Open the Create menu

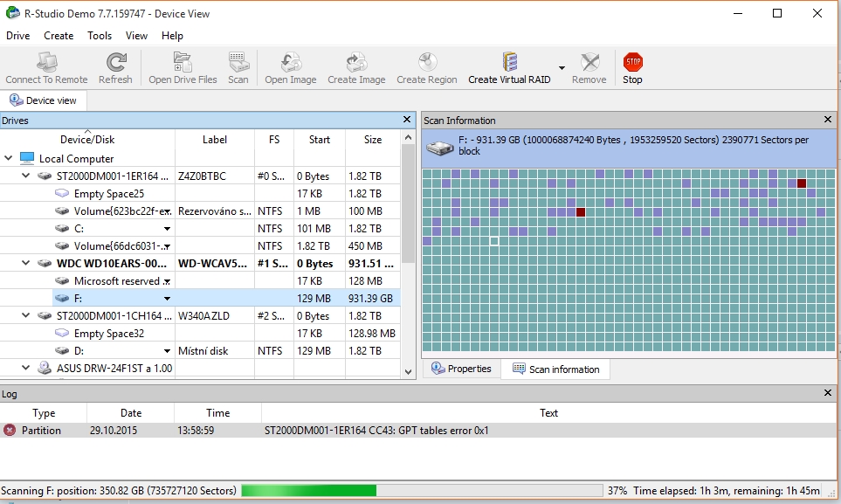59,36
